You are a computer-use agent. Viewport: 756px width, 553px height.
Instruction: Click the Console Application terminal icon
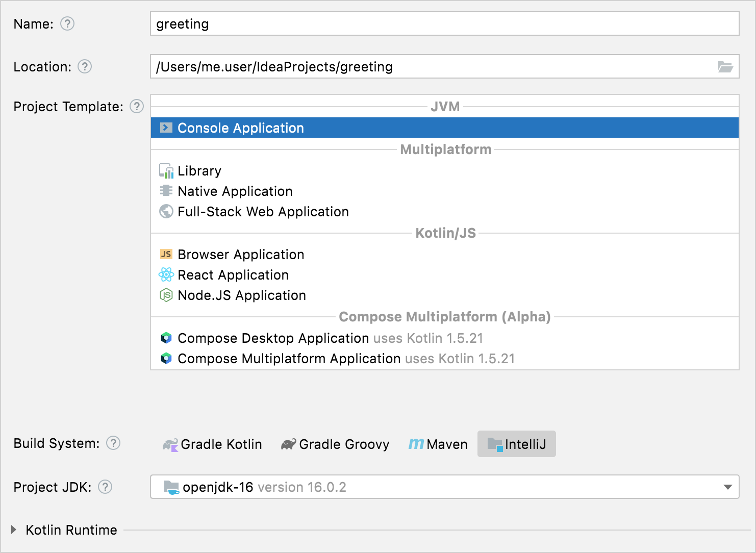[166, 128]
